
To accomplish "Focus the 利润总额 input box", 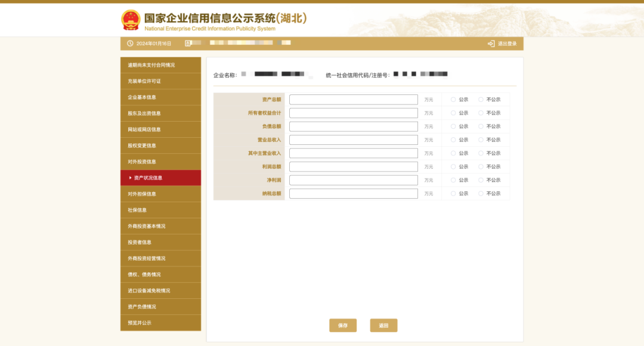I will coord(354,166).
